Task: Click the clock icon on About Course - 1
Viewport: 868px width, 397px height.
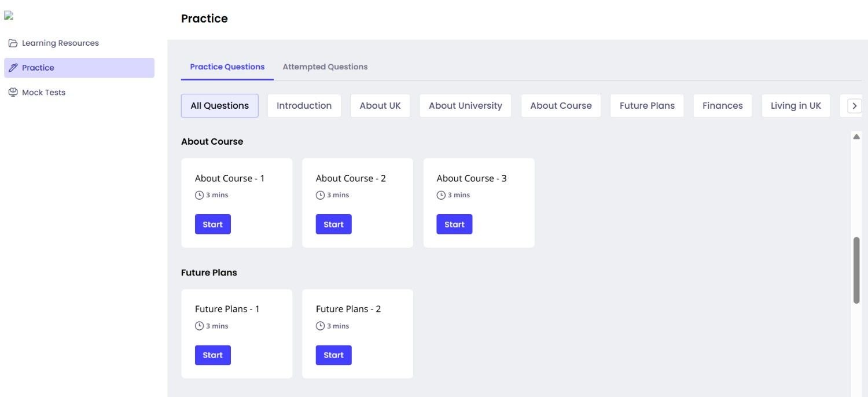Action: [199, 195]
